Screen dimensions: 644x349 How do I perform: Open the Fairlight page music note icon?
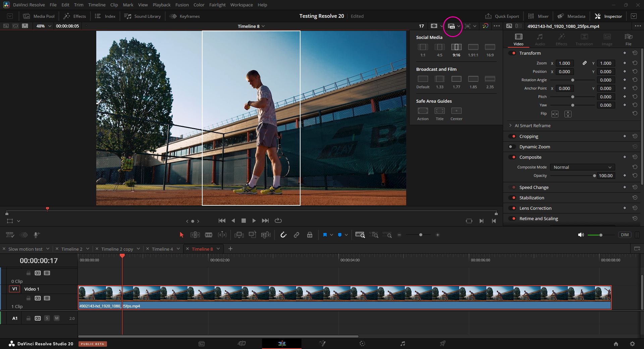coord(402,343)
